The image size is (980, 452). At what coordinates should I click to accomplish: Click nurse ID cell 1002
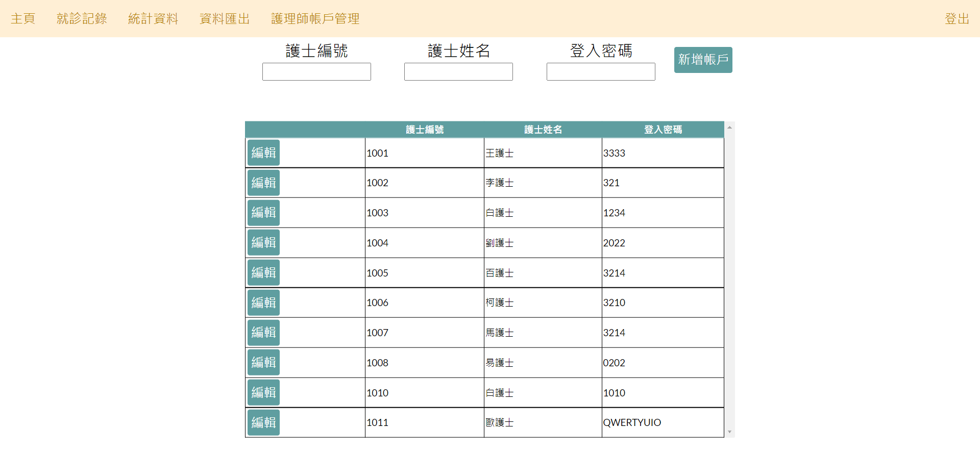(x=425, y=183)
